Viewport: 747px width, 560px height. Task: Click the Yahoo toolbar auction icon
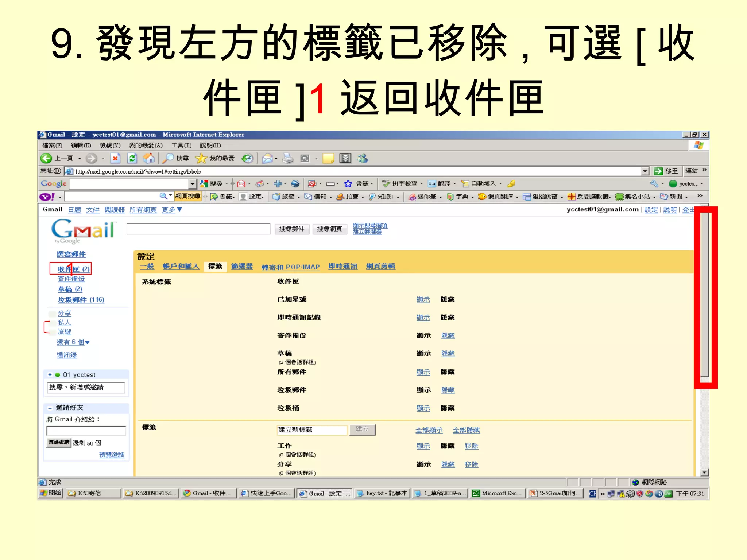pyautogui.click(x=341, y=197)
